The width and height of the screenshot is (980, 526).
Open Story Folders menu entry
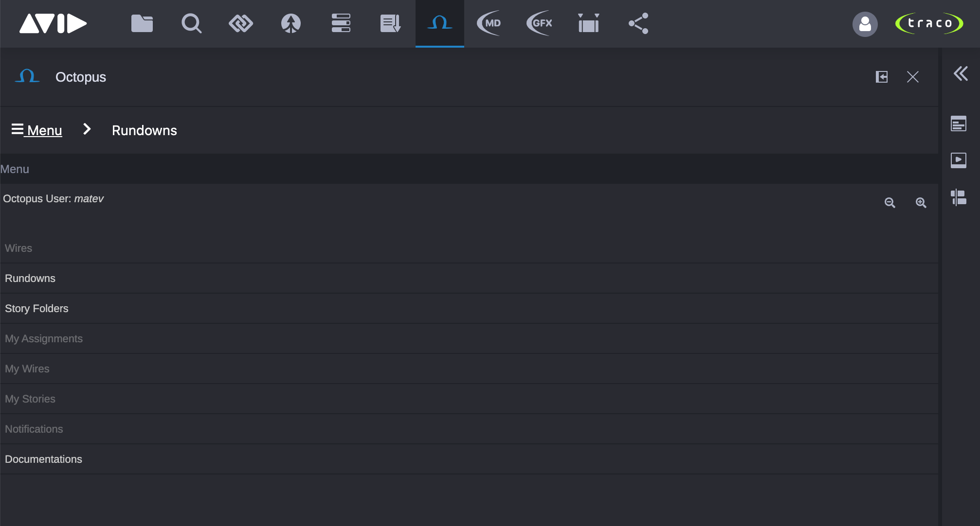(x=36, y=308)
